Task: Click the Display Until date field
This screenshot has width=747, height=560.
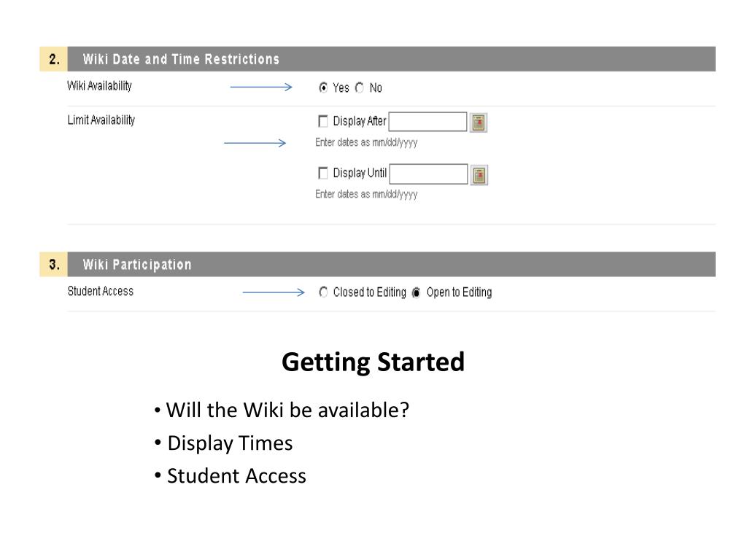Action: [x=428, y=174]
